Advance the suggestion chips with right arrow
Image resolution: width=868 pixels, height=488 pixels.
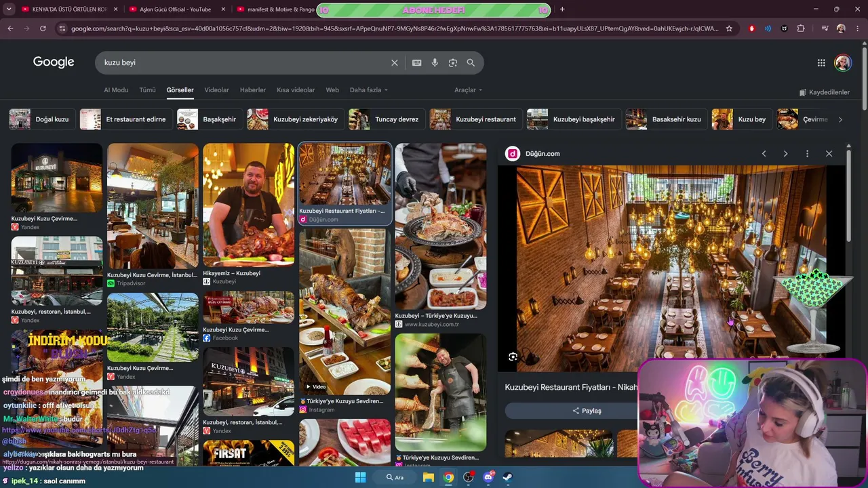840,119
